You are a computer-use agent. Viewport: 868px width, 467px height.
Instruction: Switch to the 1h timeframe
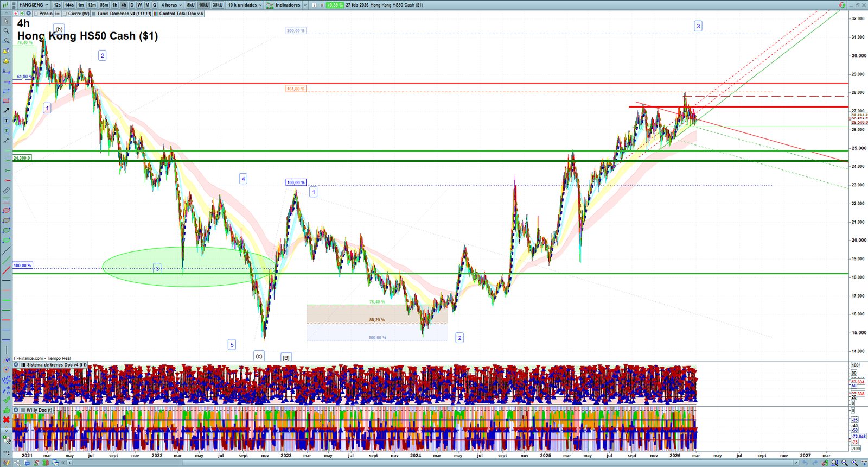click(114, 5)
